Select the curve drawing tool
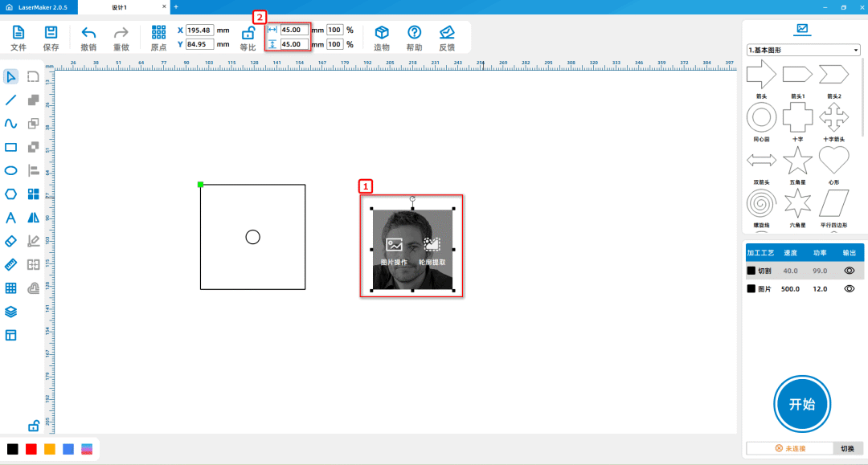The width and height of the screenshot is (868, 465). [x=11, y=124]
